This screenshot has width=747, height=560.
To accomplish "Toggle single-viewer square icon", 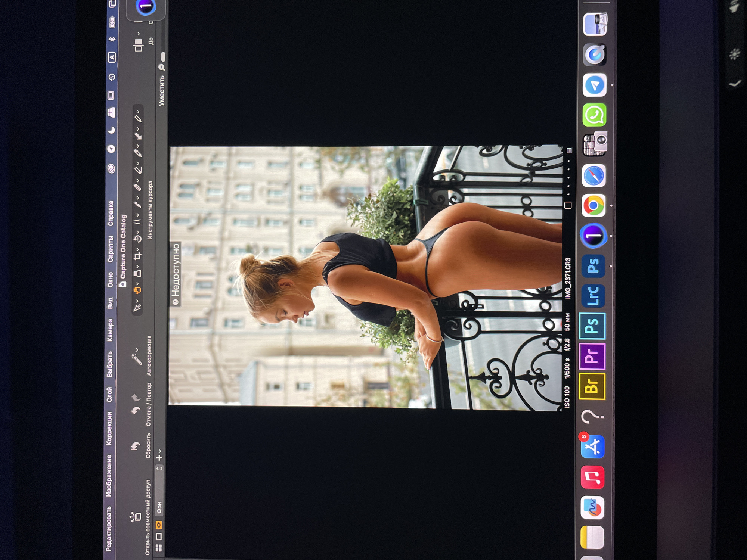I will 158,536.
